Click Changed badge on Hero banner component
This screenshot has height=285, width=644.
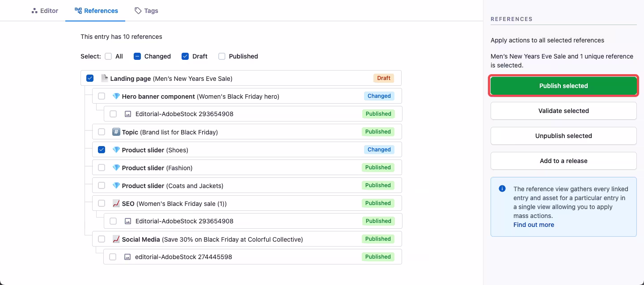[x=379, y=96]
